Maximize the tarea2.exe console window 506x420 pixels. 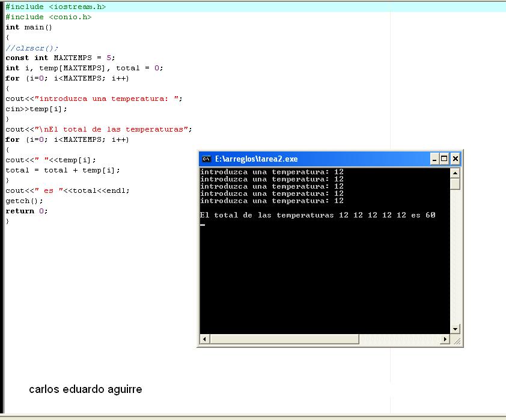[x=444, y=159]
